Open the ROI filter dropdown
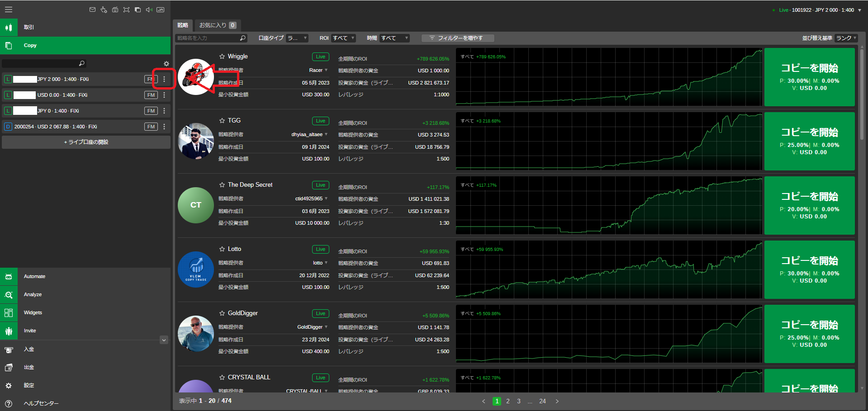Screen dimensions: 868x411 coord(343,38)
